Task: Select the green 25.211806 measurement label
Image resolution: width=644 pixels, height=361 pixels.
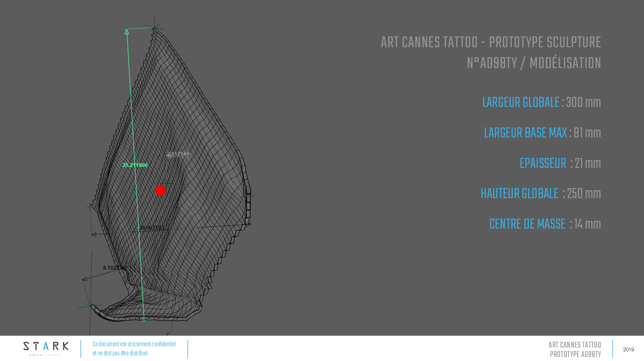Action: click(x=135, y=165)
